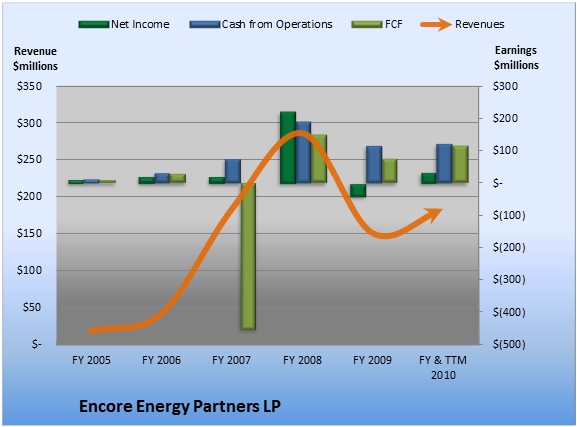
Task: Click the $(500) earnings axis value
Action: (509, 344)
